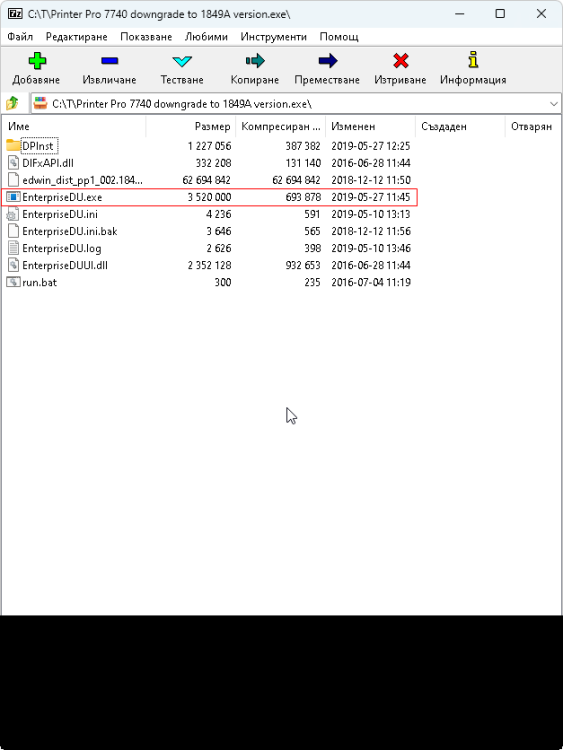This screenshot has width=563, height=750.
Task: Click the size value 62 694 842 in Размер column
Action: click(x=207, y=180)
